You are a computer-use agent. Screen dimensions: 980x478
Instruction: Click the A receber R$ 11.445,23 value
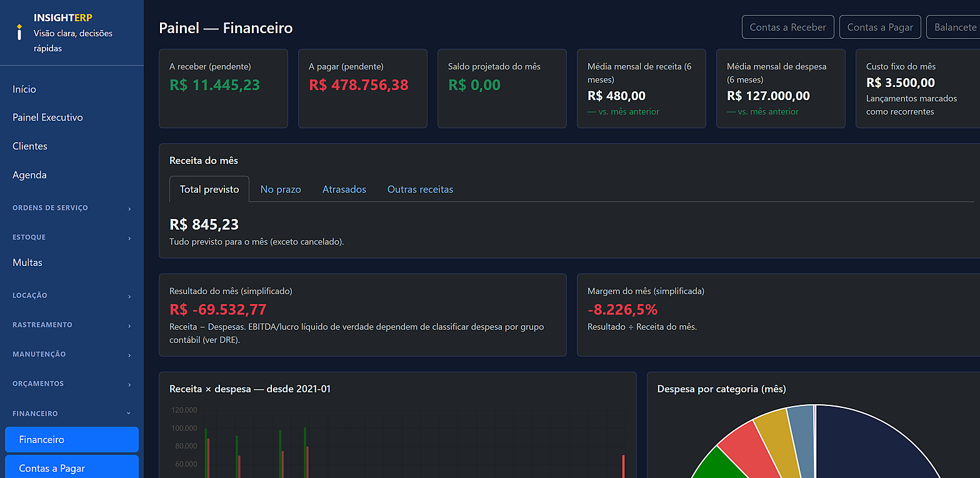point(214,84)
